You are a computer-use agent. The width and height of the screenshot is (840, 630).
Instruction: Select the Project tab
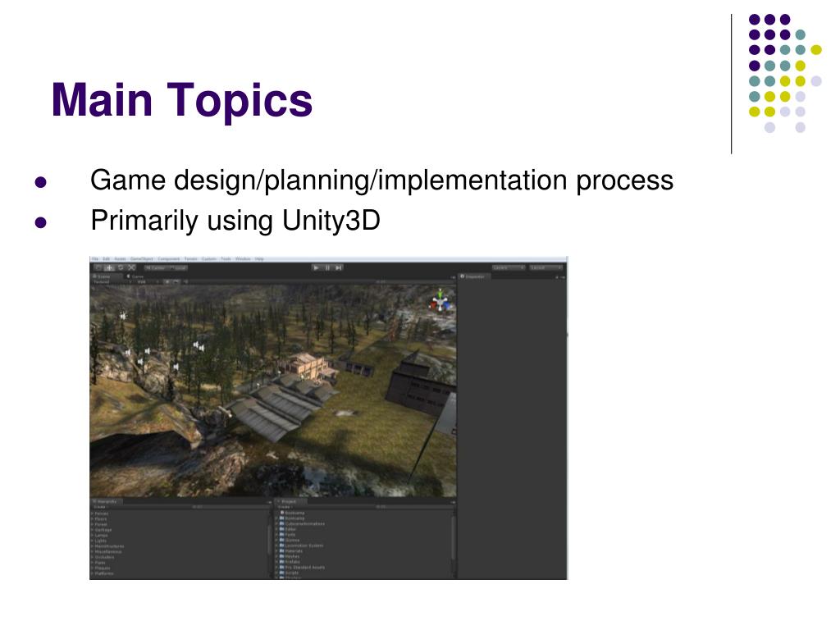tap(291, 501)
